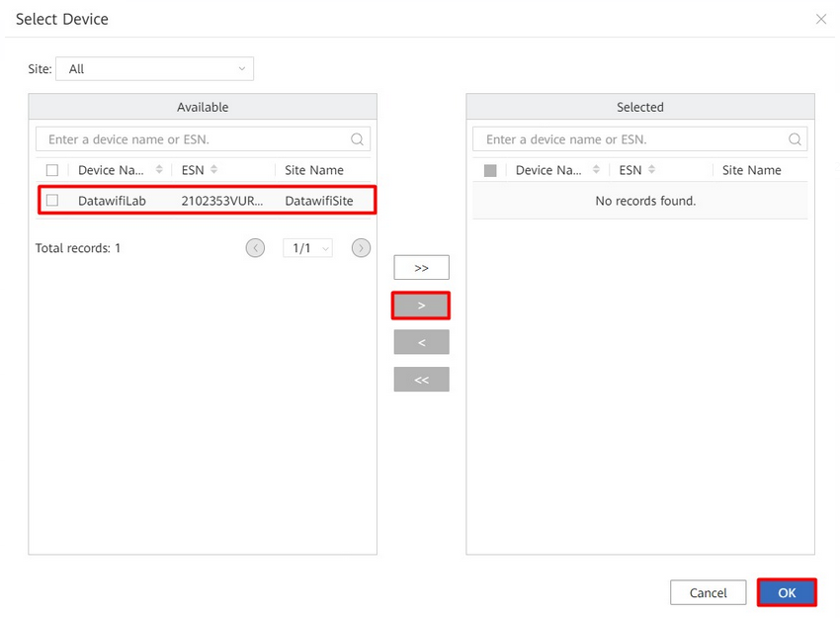
Task: Click the No records found. message
Action: coord(645,201)
